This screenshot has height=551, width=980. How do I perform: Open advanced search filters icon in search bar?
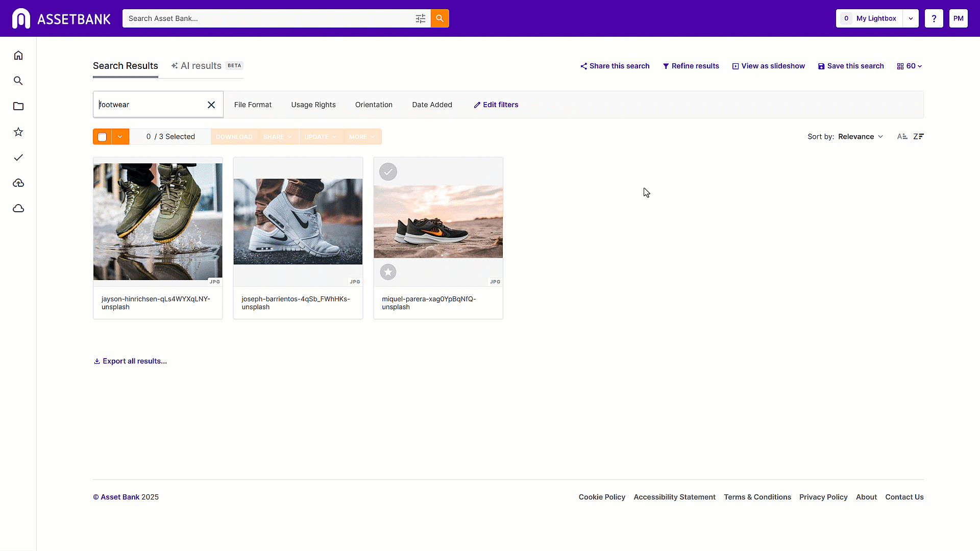pos(421,19)
